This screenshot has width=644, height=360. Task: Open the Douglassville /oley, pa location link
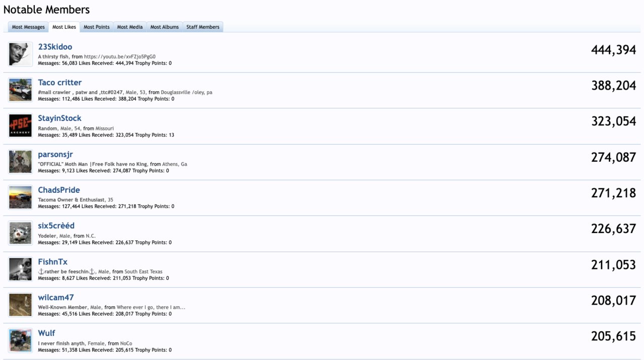tap(186, 93)
